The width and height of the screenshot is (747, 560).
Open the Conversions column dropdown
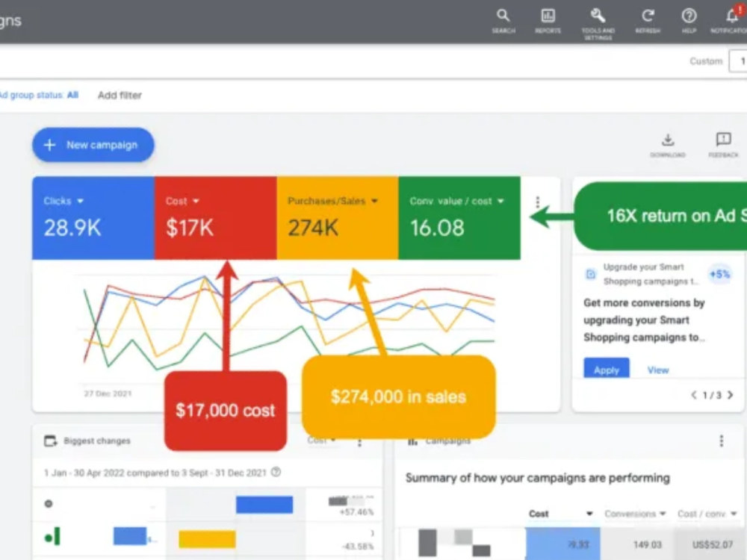pyautogui.click(x=662, y=514)
